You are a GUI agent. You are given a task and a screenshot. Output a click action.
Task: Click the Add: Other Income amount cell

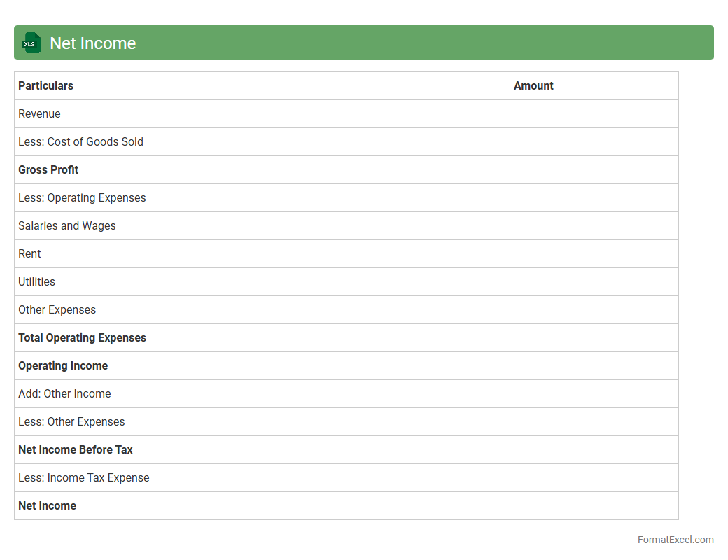point(594,394)
